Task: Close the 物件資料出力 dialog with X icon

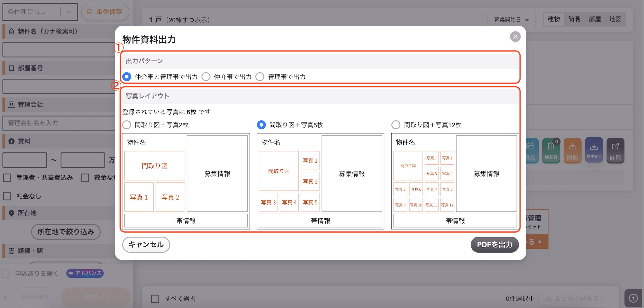Action: [515, 37]
